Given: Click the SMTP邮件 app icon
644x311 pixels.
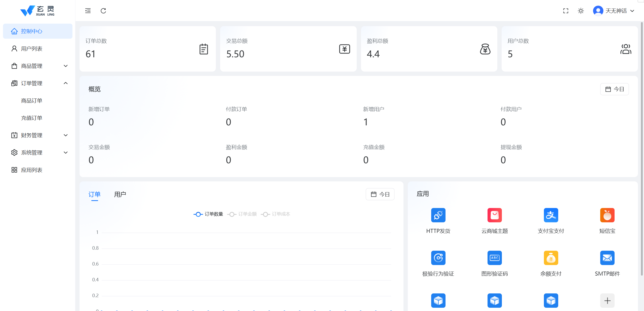Looking at the screenshot, I should click(x=607, y=258).
